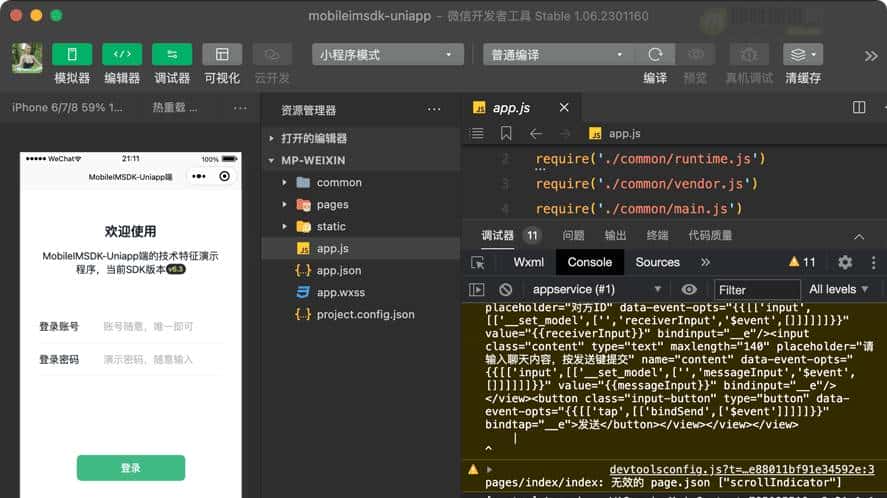Collapse debugger panel with chevron-up
The width and height of the screenshot is (887, 498).
click(859, 237)
